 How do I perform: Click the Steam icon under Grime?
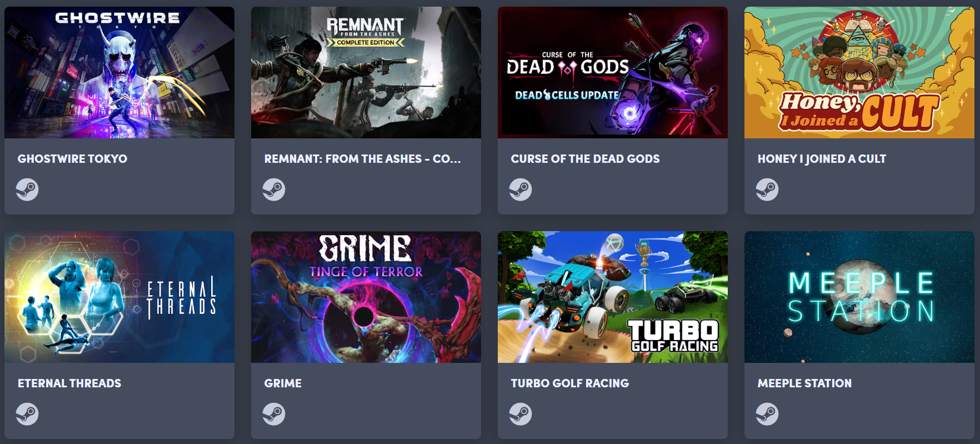click(274, 414)
